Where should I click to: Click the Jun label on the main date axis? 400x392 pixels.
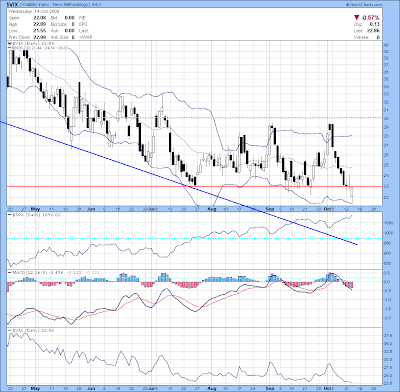point(91,209)
